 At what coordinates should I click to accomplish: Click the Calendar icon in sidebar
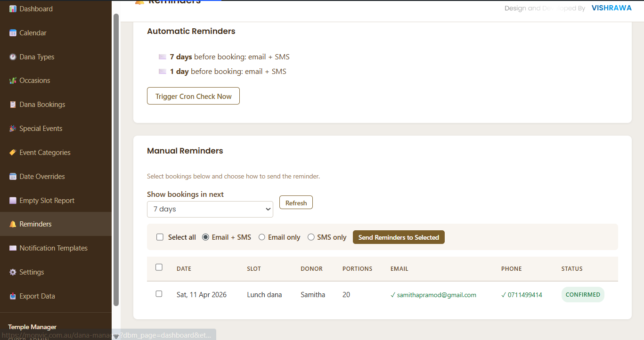[13, 33]
